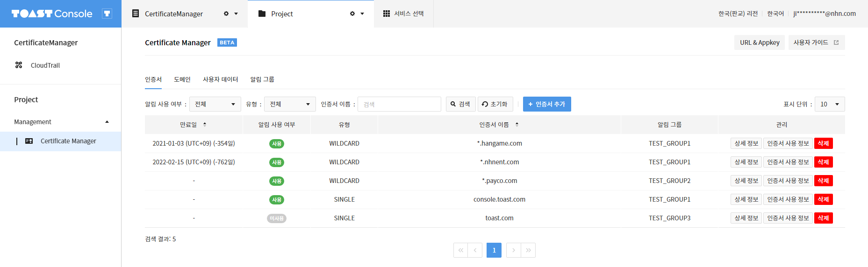Click 사용 badge for *.nhnent.com

pos(277,162)
